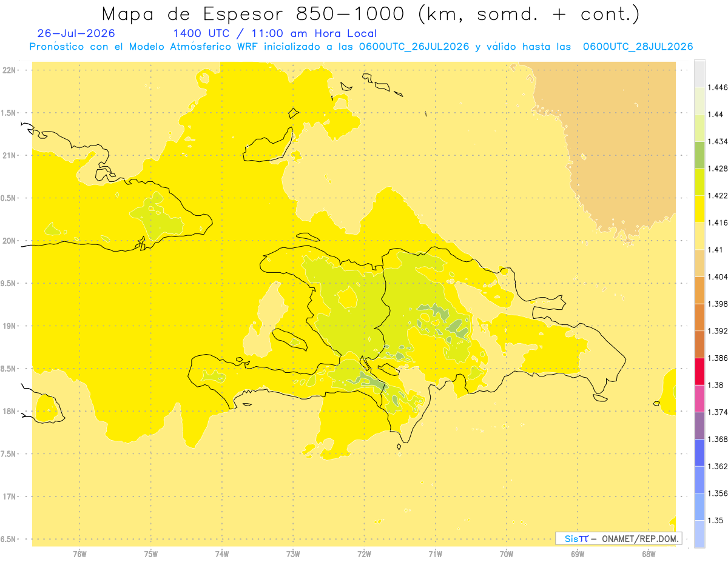Click the bright yellow swatch between 1.416 and 1.422
This screenshot has width=728, height=562.
click(699, 209)
